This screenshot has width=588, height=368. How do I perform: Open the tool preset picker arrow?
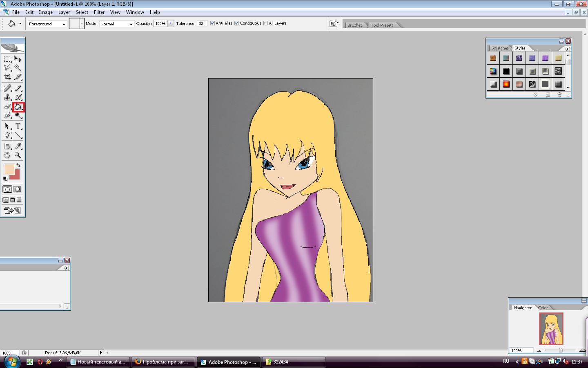pos(20,24)
